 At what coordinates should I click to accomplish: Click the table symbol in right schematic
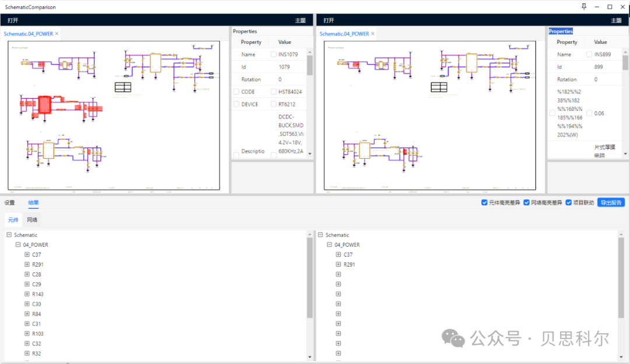[x=439, y=87]
